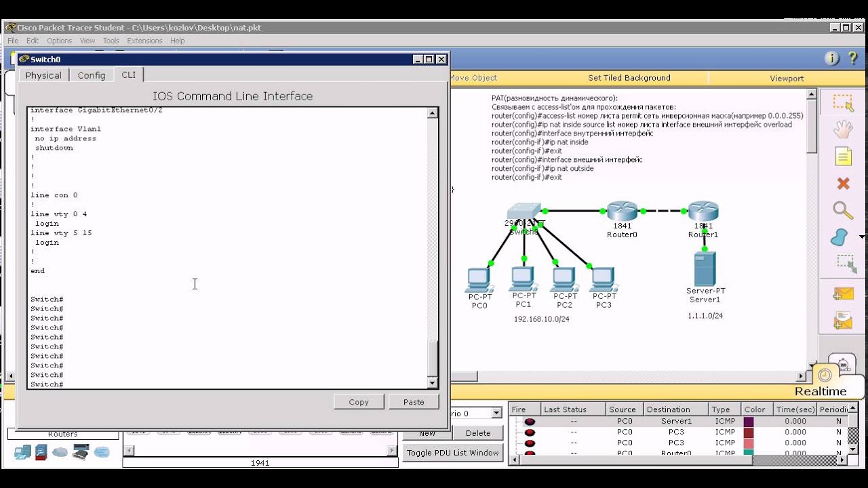Click inside the IOS CLI terminal area
This screenshot has height=488, width=868.
click(x=228, y=247)
